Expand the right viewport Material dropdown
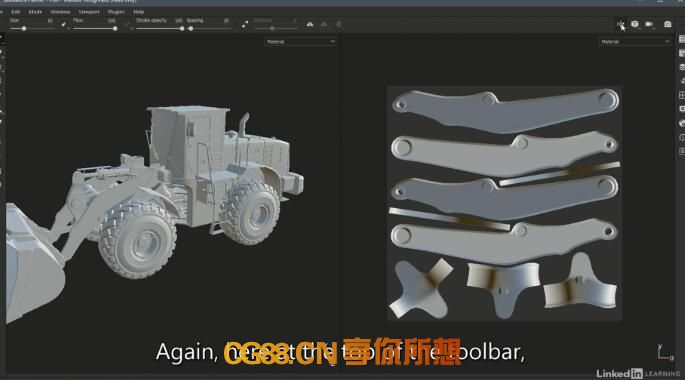Viewport: 685px width, 380px height. [635, 41]
